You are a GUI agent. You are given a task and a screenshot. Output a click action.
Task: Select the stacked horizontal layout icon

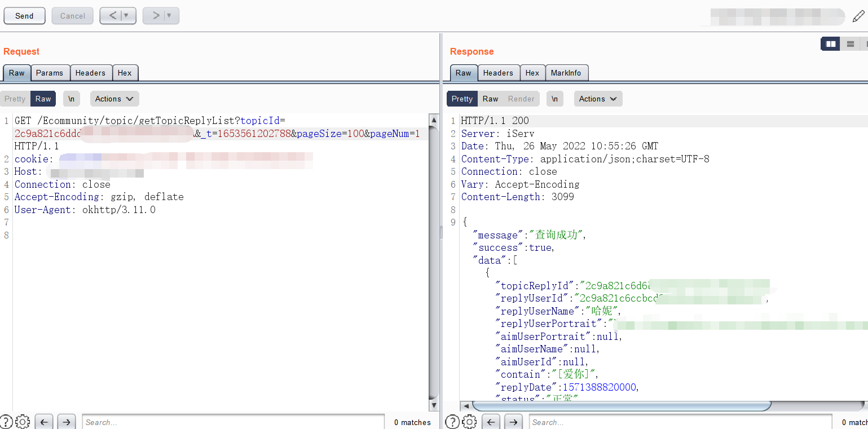tap(851, 44)
